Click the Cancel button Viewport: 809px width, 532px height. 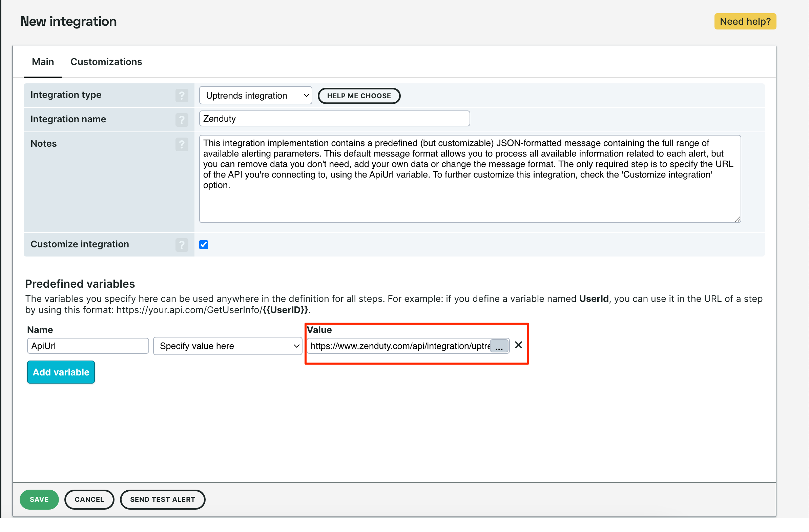click(x=89, y=499)
